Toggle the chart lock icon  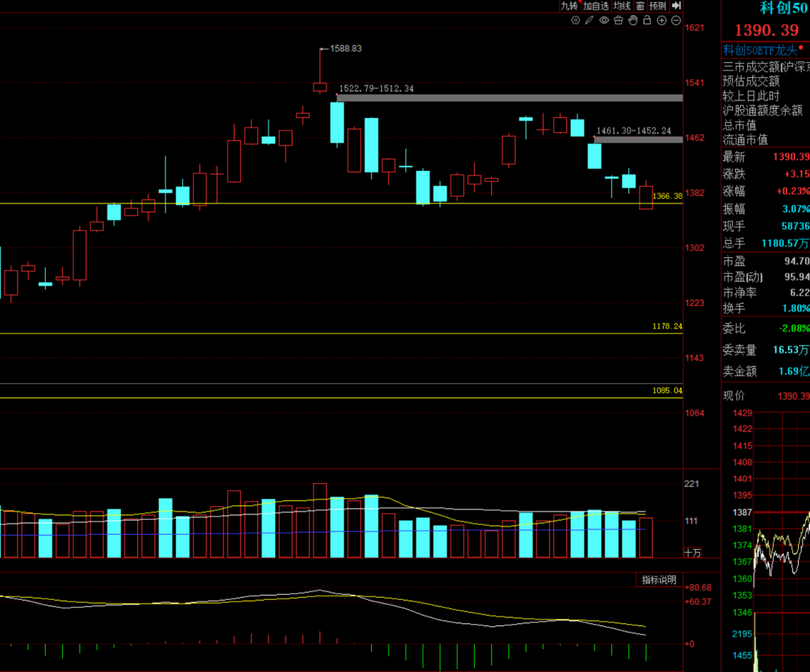647,20
